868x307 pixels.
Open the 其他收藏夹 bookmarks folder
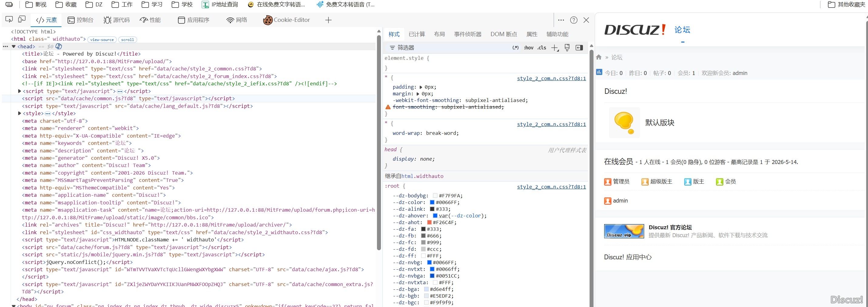click(846, 4)
